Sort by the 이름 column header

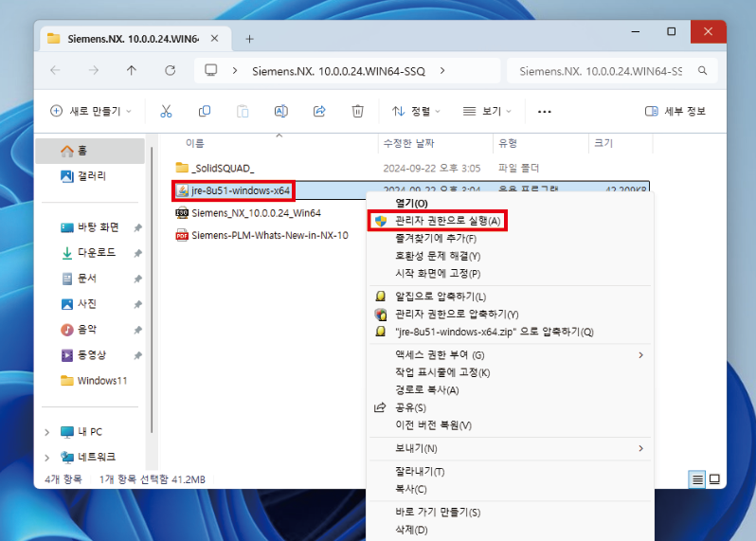[x=195, y=143]
